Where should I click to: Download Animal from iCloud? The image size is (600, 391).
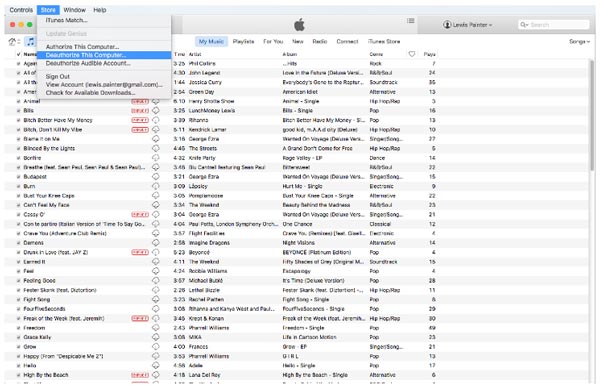(156, 101)
